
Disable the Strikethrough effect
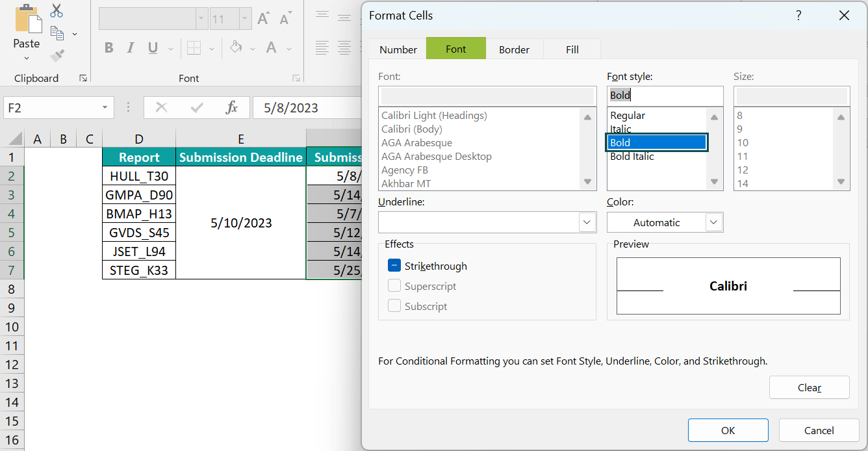point(394,265)
